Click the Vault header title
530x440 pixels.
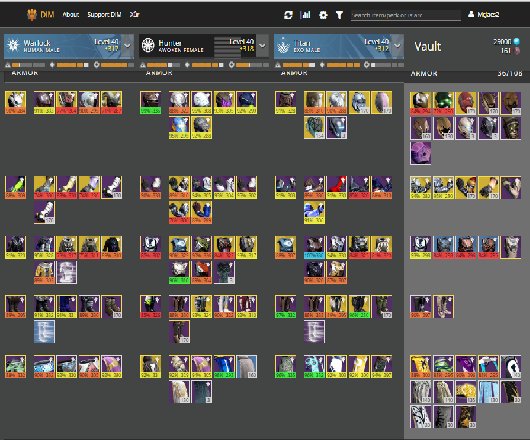(428, 46)
